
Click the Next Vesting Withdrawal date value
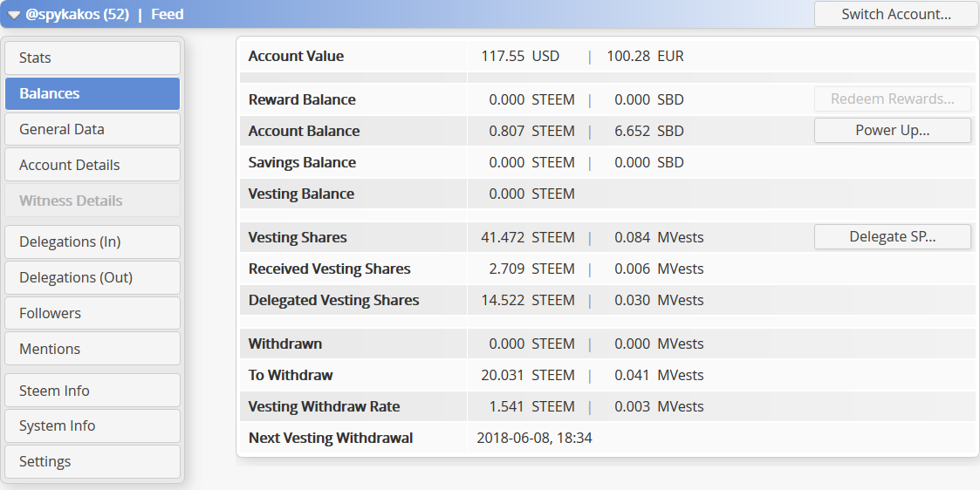click(x=534, y=439)
